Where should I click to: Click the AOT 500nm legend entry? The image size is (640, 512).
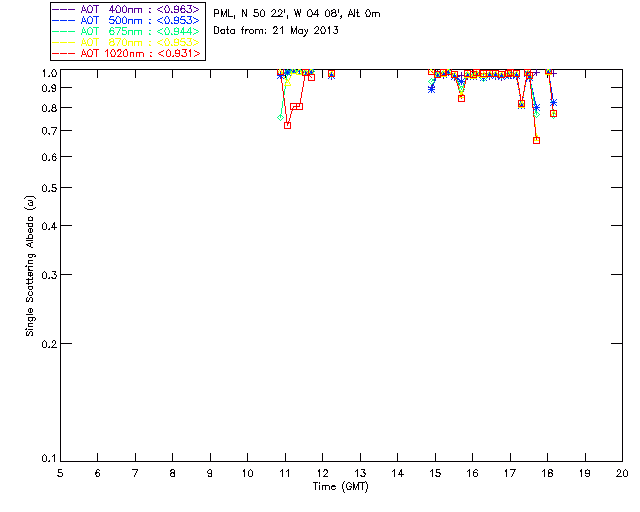click(126, 20)
